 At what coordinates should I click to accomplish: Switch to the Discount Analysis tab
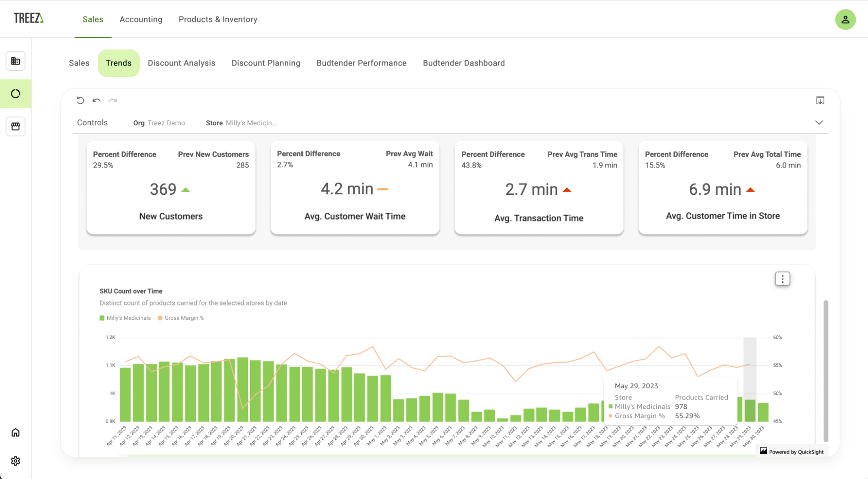[x=181, y=63]
